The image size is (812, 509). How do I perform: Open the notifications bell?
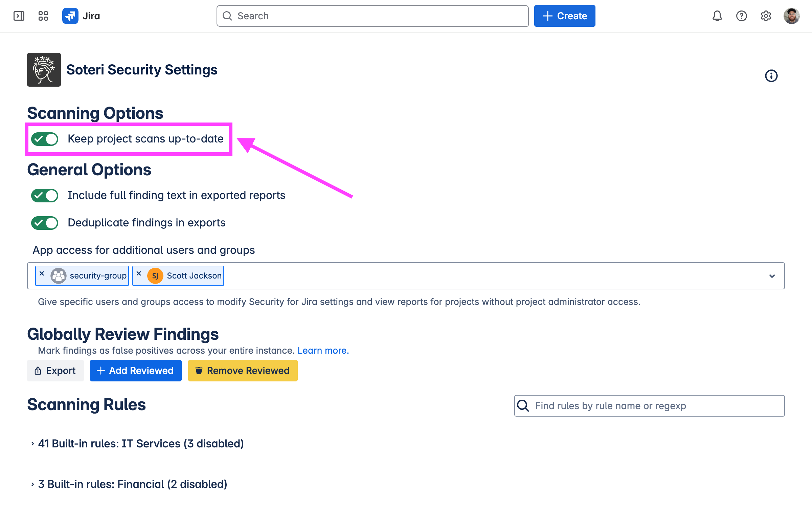pyautogui.click(x=717, y=16)
